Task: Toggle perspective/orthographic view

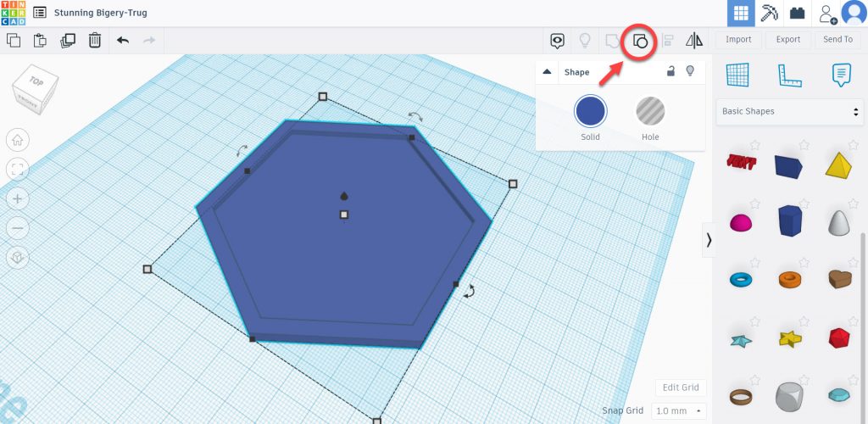Action: (18, 257)
